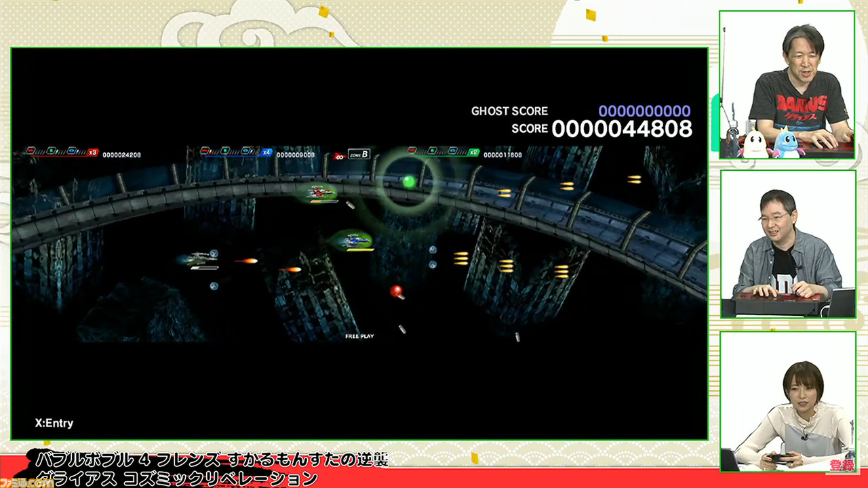Screen dimensions: 868x488
Task: Click the ZONE B indicator badge
Action: 359,154
